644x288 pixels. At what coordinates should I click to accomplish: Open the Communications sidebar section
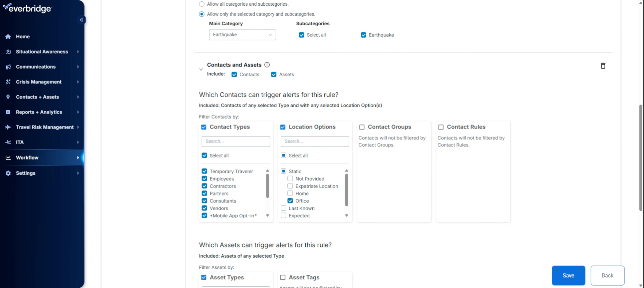point(36,67)
